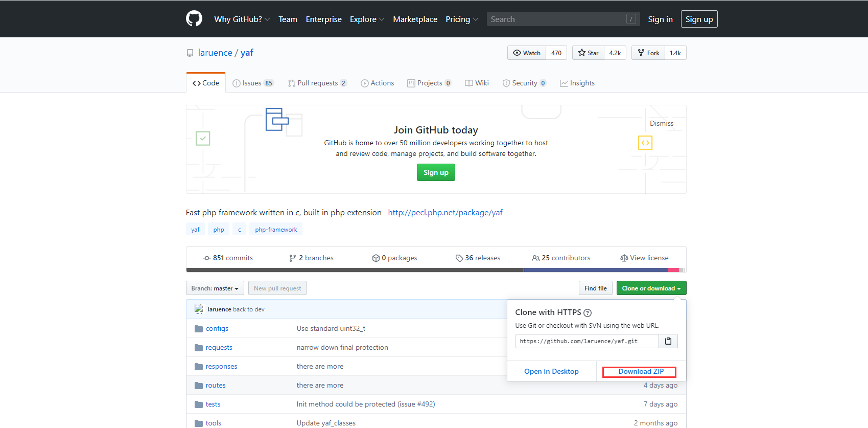Open the Team page
The image size is (868, 428).
pyautogui.click(x=288, y=19)
